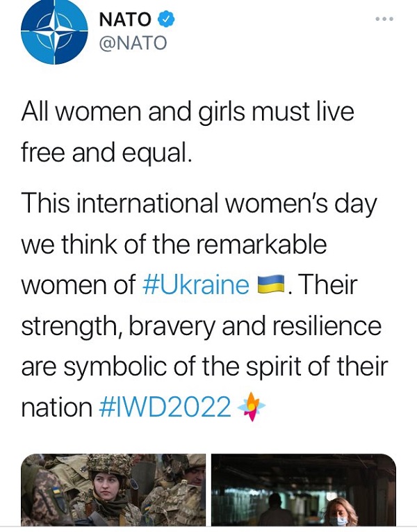
Task: Open the @NATO handle link
Action: (134, 43)
